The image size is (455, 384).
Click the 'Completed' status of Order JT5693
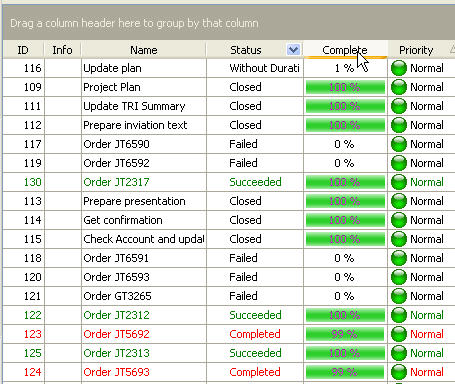tap(255, 372)
